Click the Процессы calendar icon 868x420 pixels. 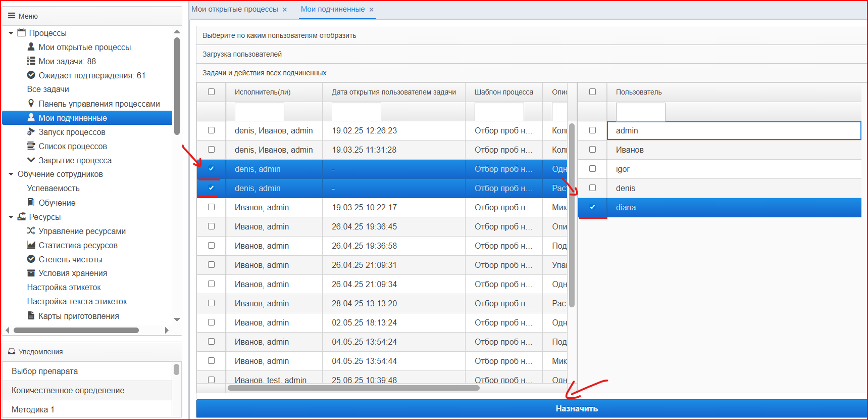point(21,33)
